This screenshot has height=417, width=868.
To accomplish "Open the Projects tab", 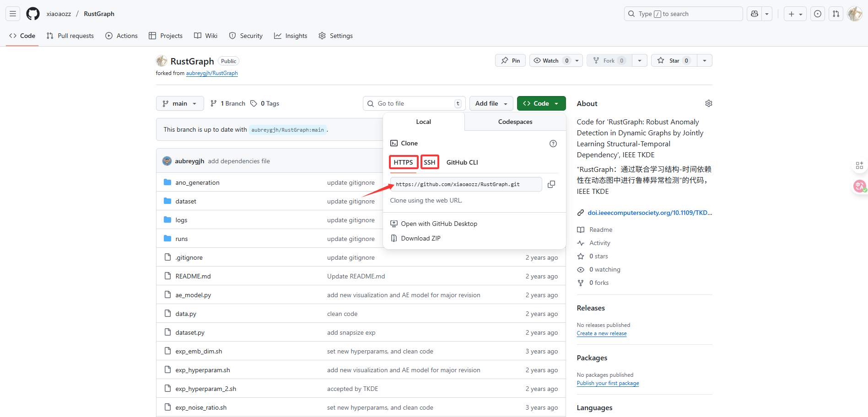I will tap(166, 36).
